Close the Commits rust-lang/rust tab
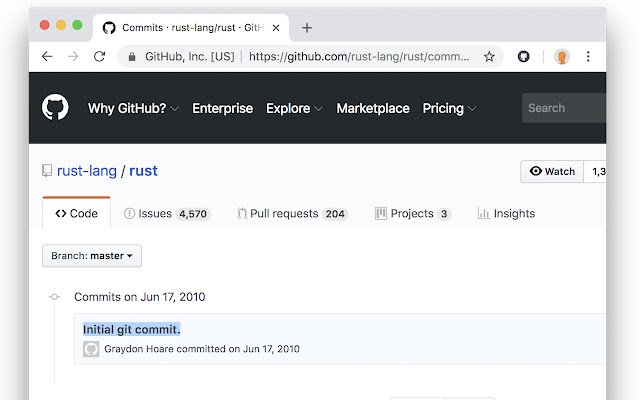Screen dimensions: 640x400 (276, 28)
